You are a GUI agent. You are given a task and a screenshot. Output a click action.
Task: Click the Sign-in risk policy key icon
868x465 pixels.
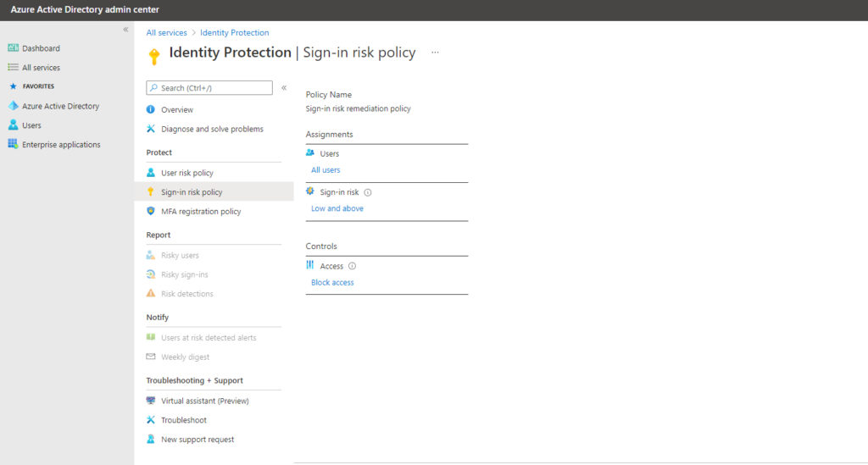[151, 192]
